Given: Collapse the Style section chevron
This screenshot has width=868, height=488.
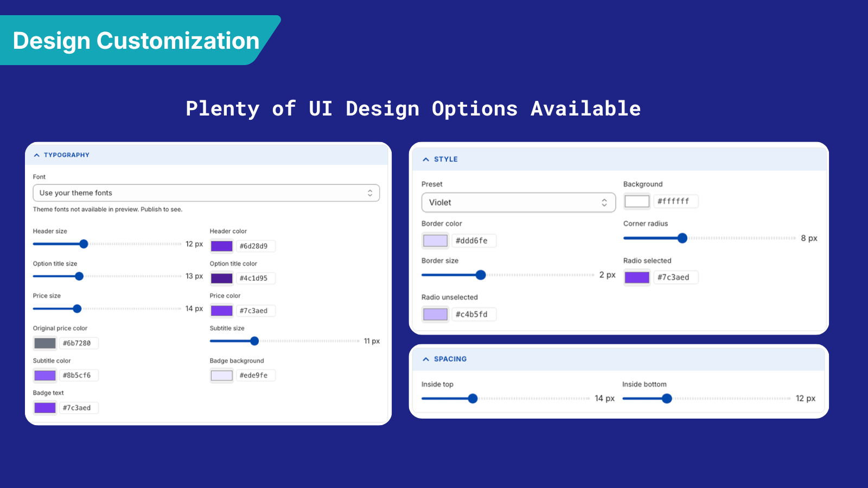Looking at the screenshot, I should coord(426,159).
